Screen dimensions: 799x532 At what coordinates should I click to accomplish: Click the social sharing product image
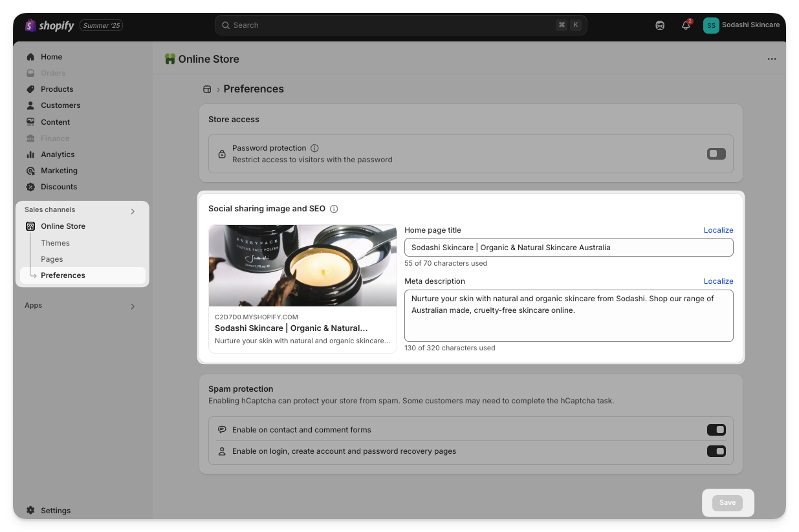302,266
